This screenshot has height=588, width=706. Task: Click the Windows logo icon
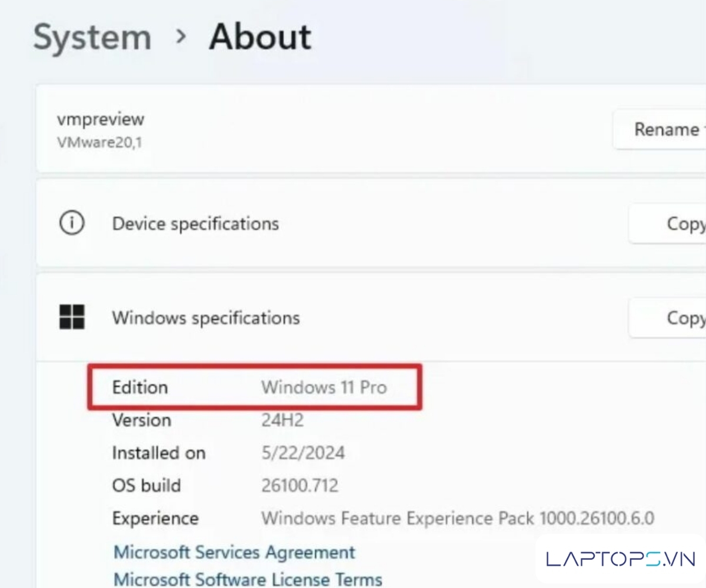(72, 318)
